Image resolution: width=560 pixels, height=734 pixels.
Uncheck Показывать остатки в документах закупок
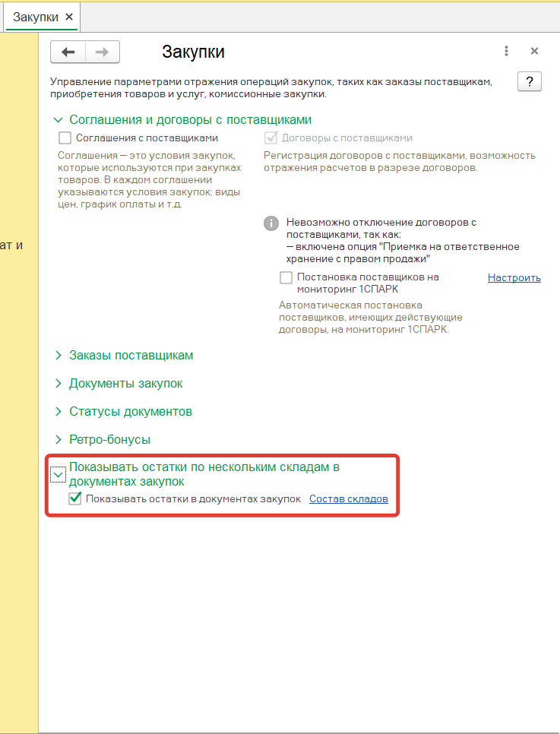point(75,499)
